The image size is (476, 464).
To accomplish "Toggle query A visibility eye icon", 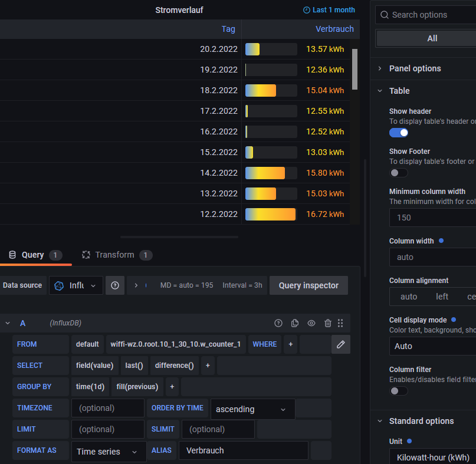I will [311, 323].
